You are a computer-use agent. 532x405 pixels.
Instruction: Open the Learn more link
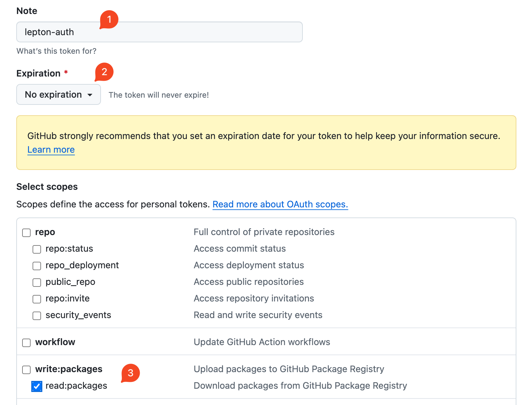coord(51,149)
